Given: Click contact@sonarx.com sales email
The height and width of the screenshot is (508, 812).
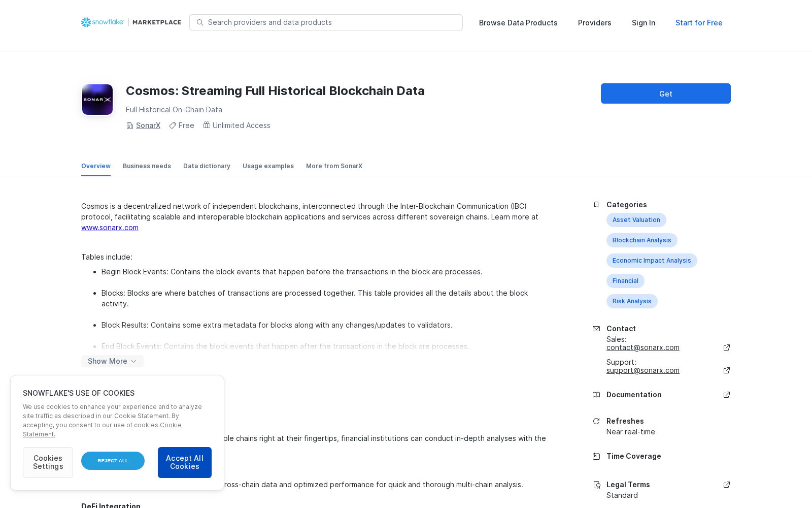Looking at the screenshot, I should coord(643,347).
